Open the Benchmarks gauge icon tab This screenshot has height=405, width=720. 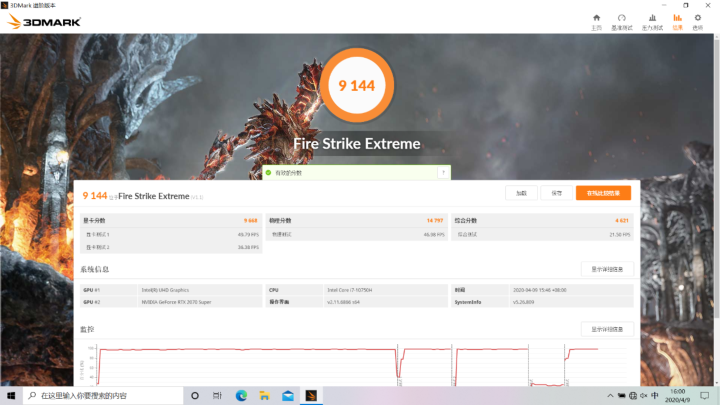pos(622,22)
